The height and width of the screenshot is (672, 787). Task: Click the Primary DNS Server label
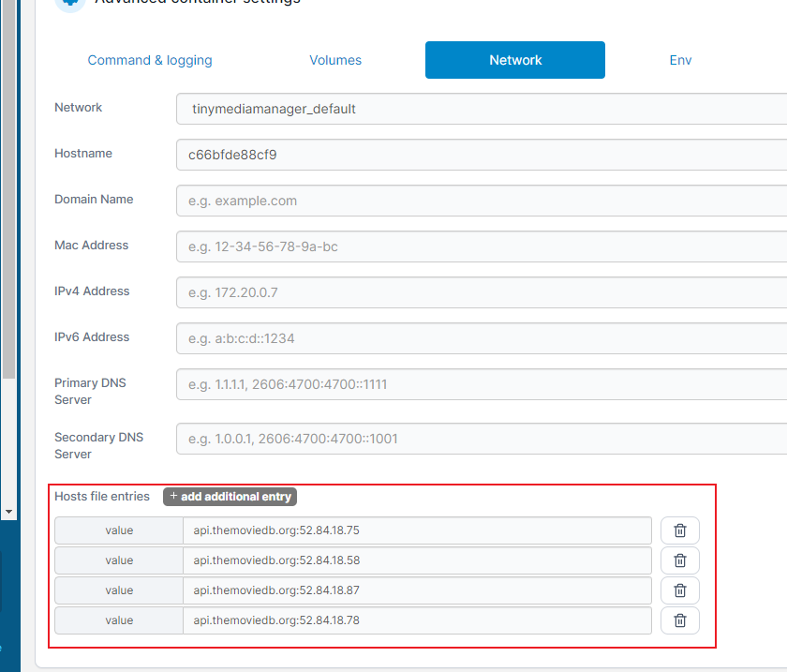click(x=90, y=391)
